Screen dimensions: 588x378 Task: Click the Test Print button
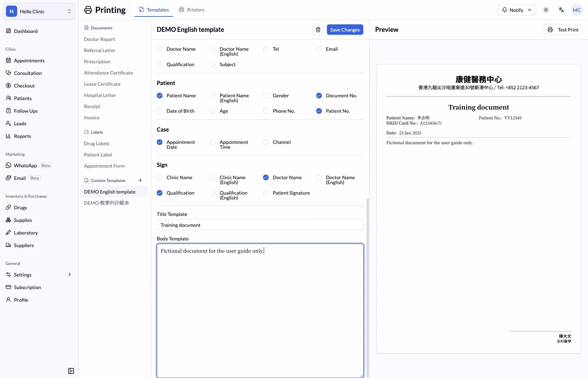(563, 30)
